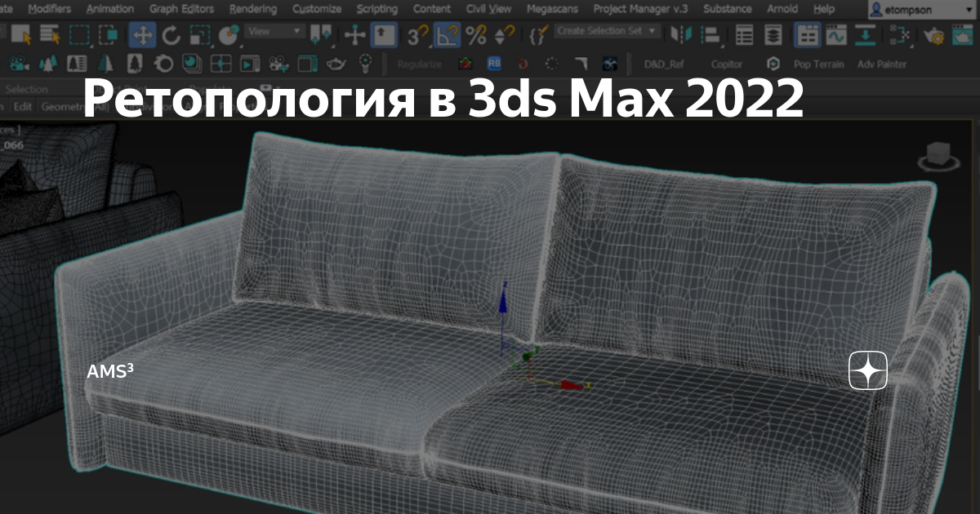Toggle the Select and Move tool

(x=143, y=34)
